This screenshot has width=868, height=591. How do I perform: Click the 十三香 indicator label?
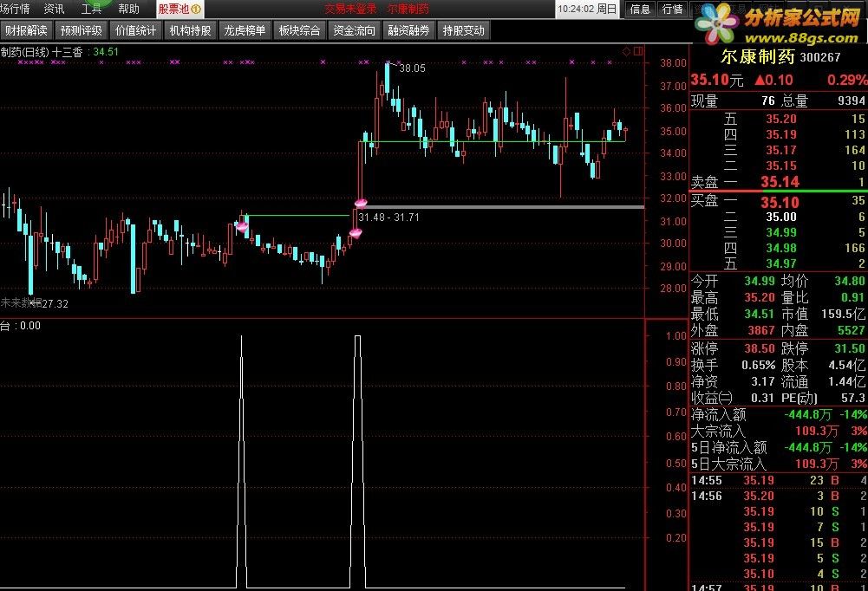point(67,52)
